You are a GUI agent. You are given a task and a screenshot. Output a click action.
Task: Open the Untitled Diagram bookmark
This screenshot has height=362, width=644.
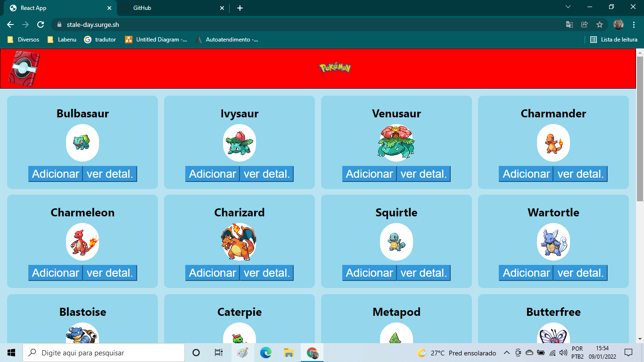coord(156,40)
